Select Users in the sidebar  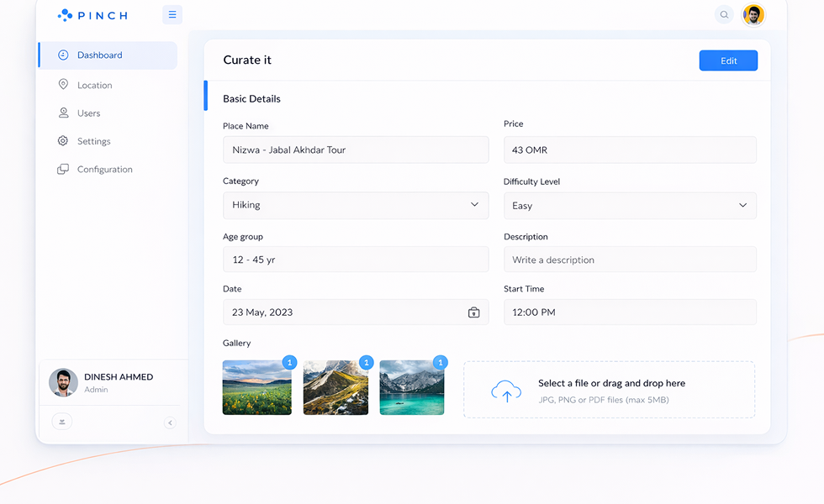click(88, 113)
